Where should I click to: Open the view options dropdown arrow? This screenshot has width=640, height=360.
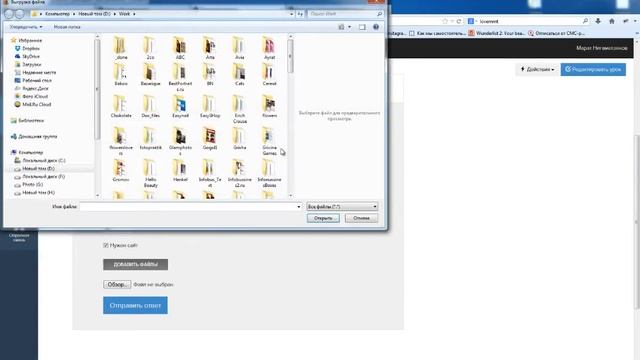[x=349, y=27]
